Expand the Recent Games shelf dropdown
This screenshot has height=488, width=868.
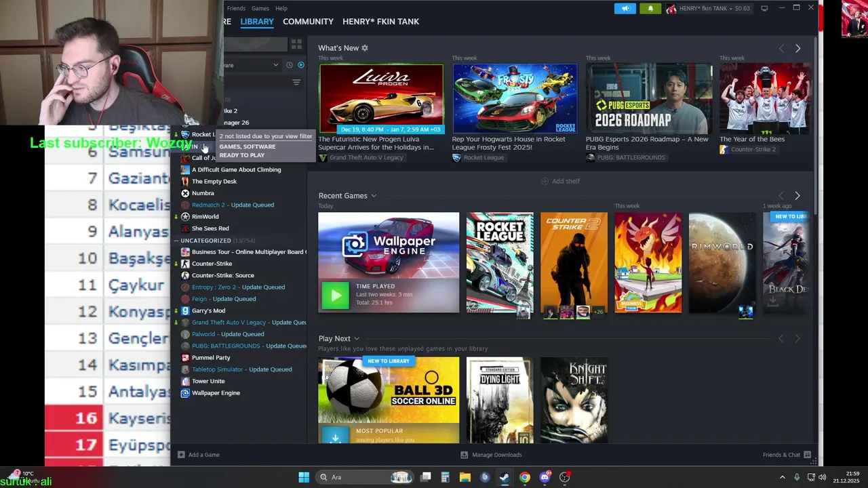tap(373, 196)
